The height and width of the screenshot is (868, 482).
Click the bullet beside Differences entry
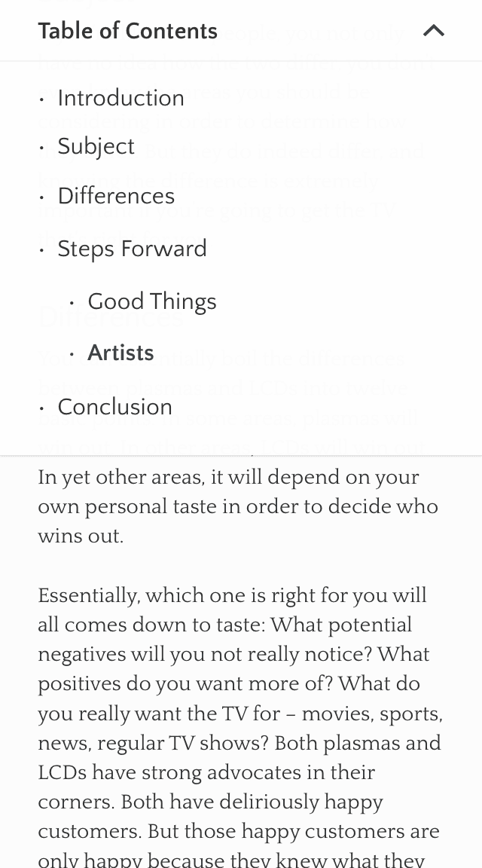tap(41, 197)
